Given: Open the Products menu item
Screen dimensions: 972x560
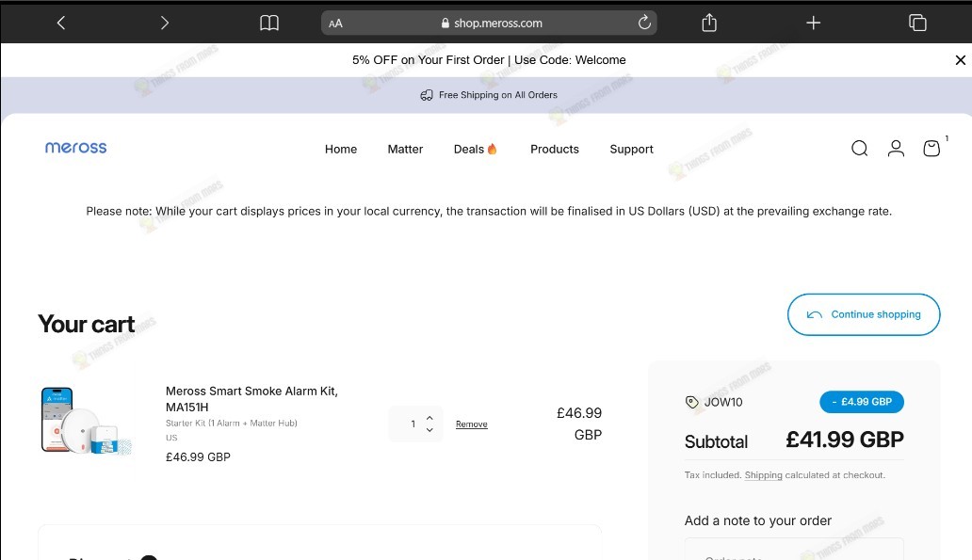Looking at the screenshot, I should [x=555, y=150].
